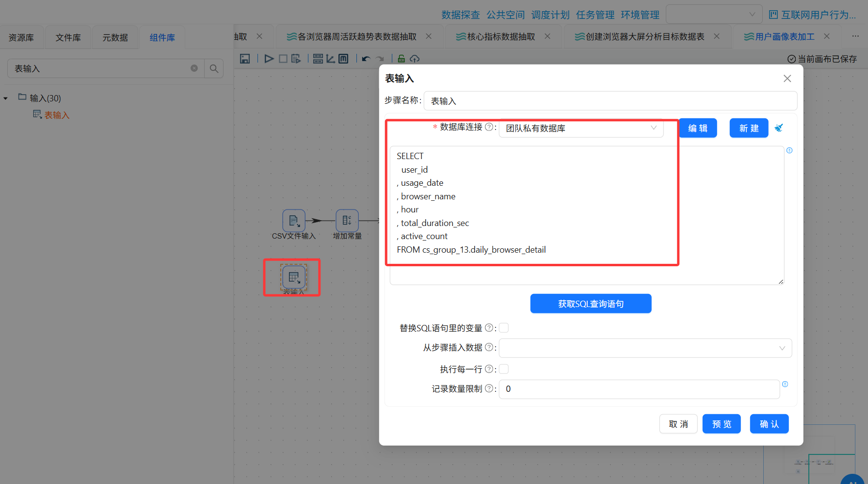
Task: Close the 用户画像表加工 tab
Action: [827, 36]
